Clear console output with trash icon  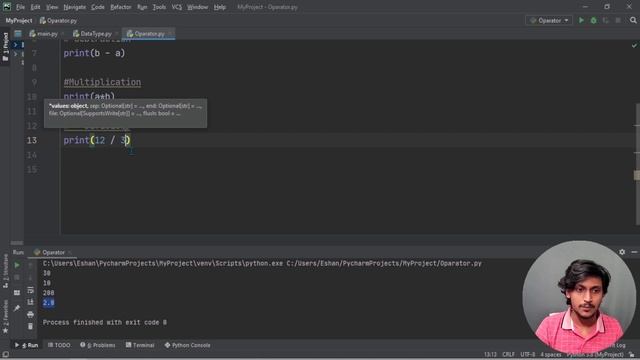coord(31,326)
